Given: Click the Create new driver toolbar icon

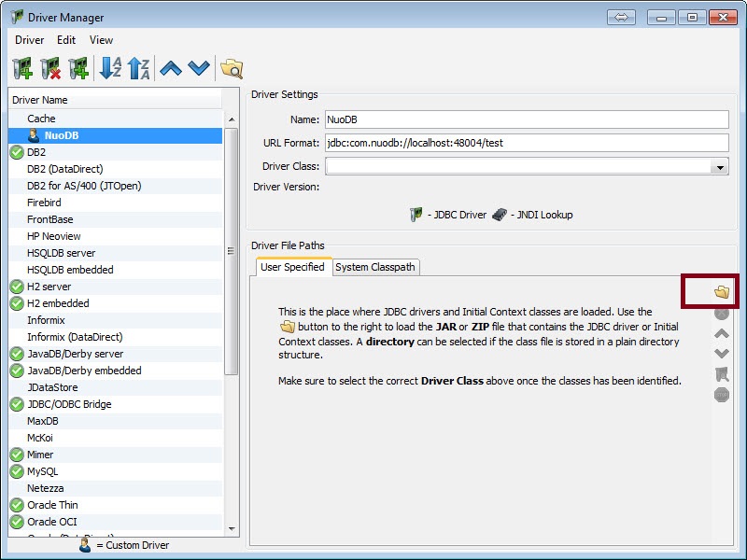Looking at the screenshot, I should point(22,68).
